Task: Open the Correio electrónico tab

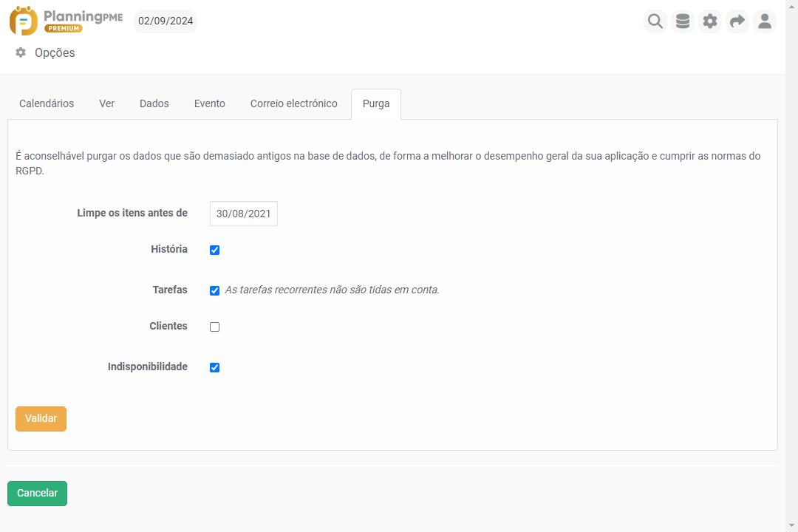Action: click(293, 103)
